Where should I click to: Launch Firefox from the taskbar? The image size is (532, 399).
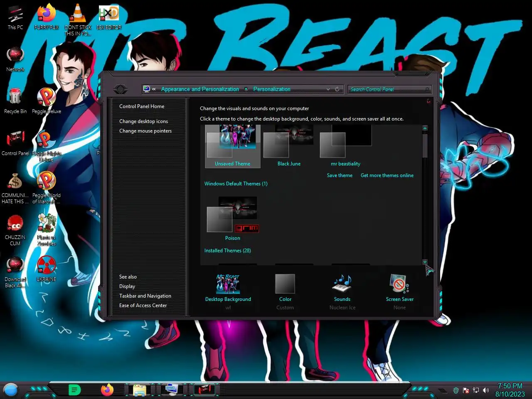click(x=107, y=390)
